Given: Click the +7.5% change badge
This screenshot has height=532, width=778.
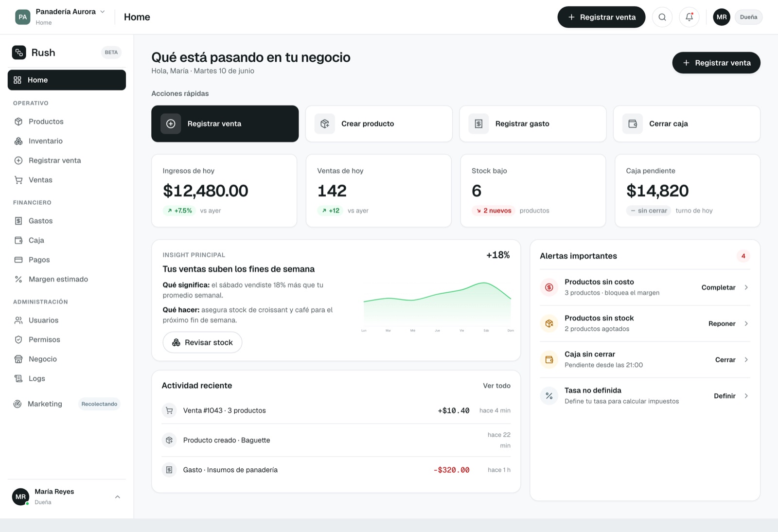Looking at the screenshot, I should point(179,211).
